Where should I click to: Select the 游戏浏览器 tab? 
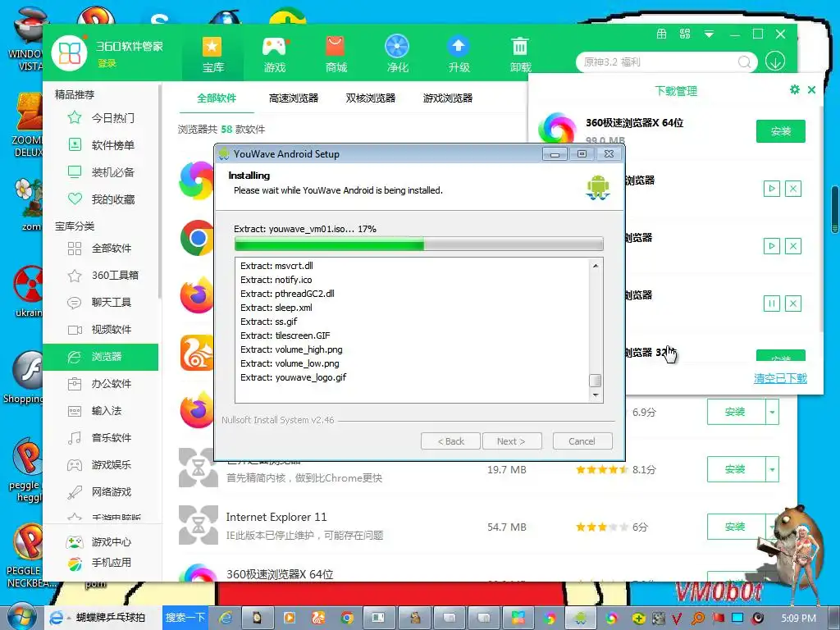pos(448,98)
